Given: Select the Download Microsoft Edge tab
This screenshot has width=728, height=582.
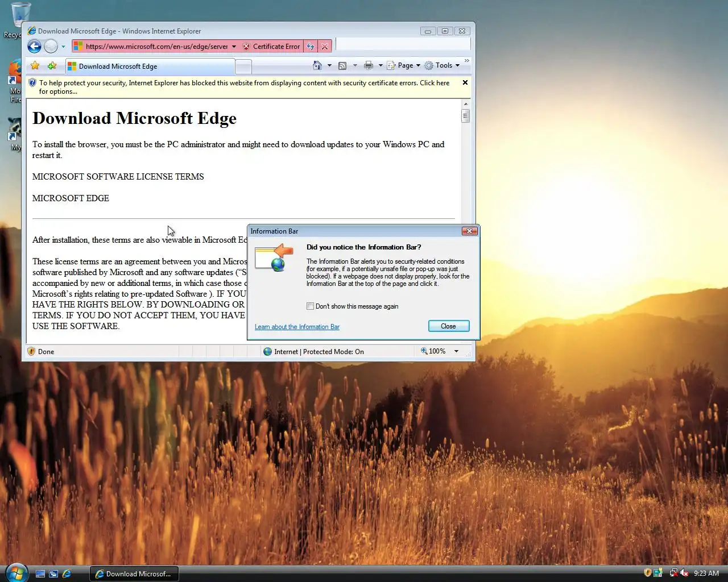Looking at the screenshot, I should pos(150,66).
